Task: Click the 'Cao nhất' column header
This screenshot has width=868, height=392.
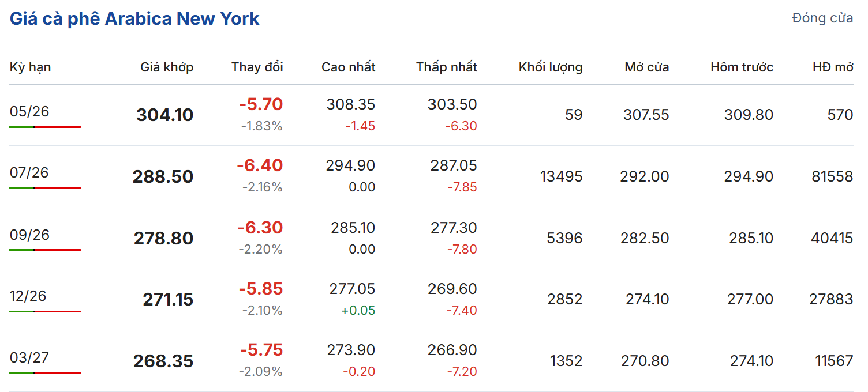Action: click(348, 67)
